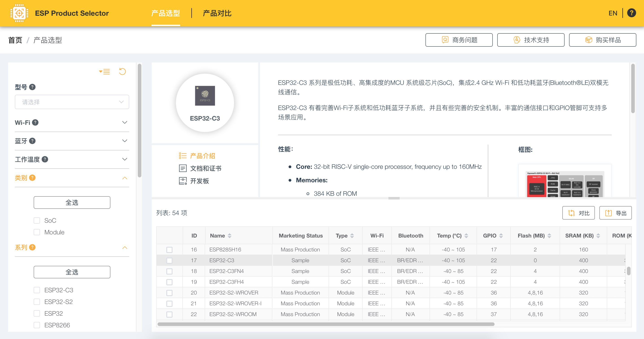Sort by Temp (°C) column arrows
Screen dimensions: 644x339
[466, 236]
